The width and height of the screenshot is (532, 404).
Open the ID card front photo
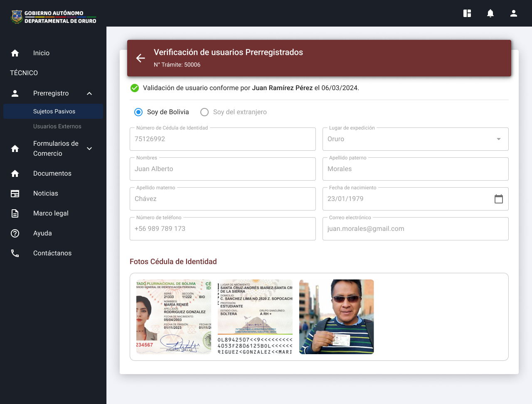point(174,317)
